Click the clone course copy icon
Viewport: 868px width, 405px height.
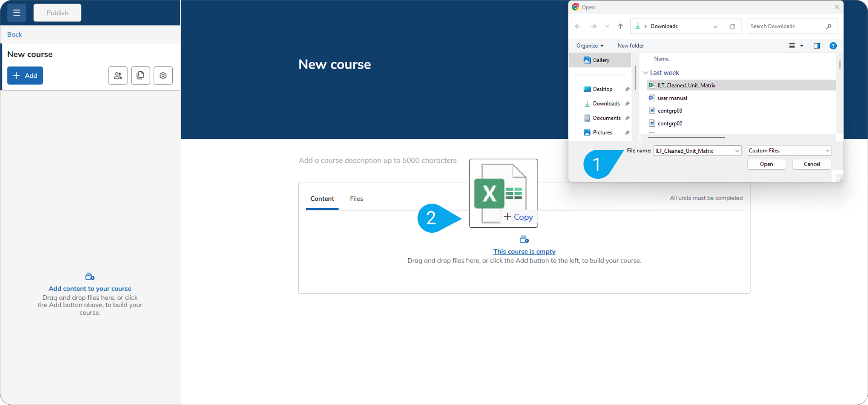[140, 75]
